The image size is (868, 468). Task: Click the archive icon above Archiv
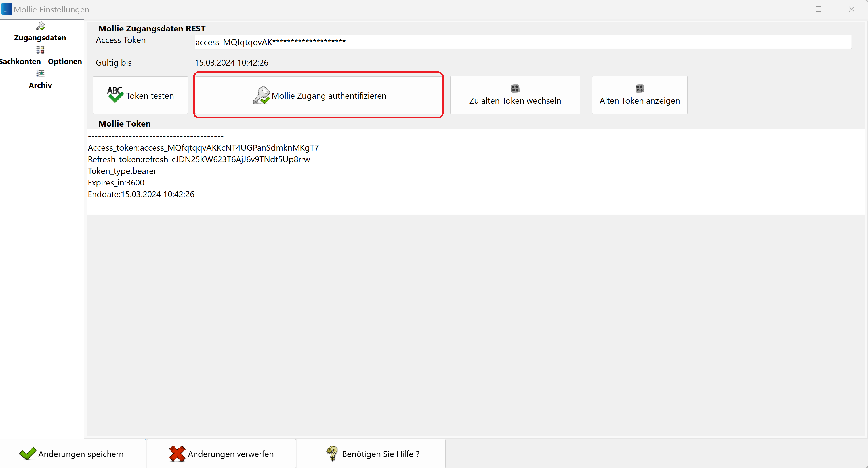(40, 73)
